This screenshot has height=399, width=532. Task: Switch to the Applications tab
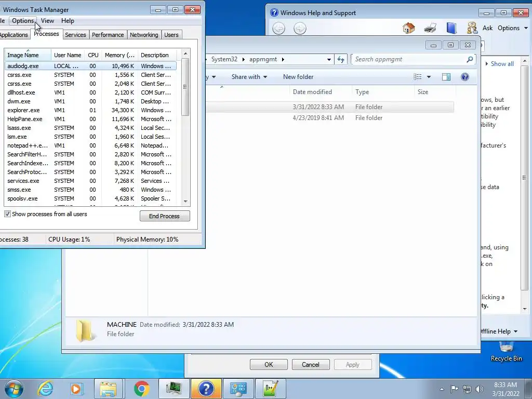click(x=14, y=35)
